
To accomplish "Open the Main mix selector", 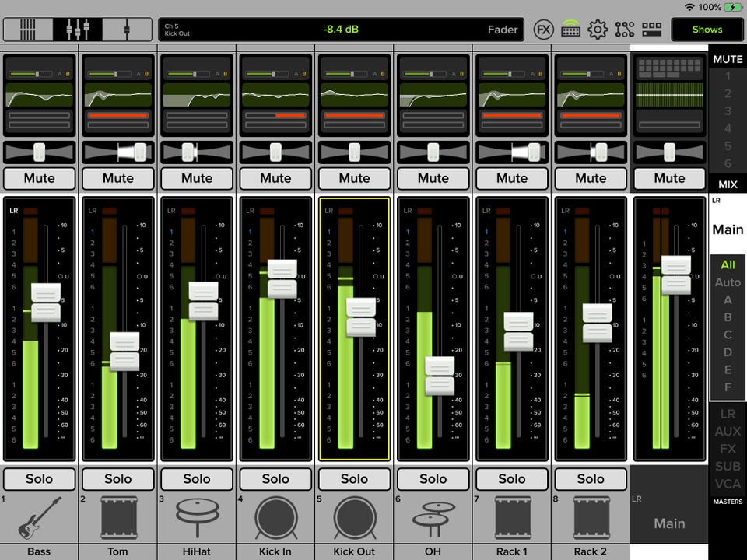I will click(728, 229).
